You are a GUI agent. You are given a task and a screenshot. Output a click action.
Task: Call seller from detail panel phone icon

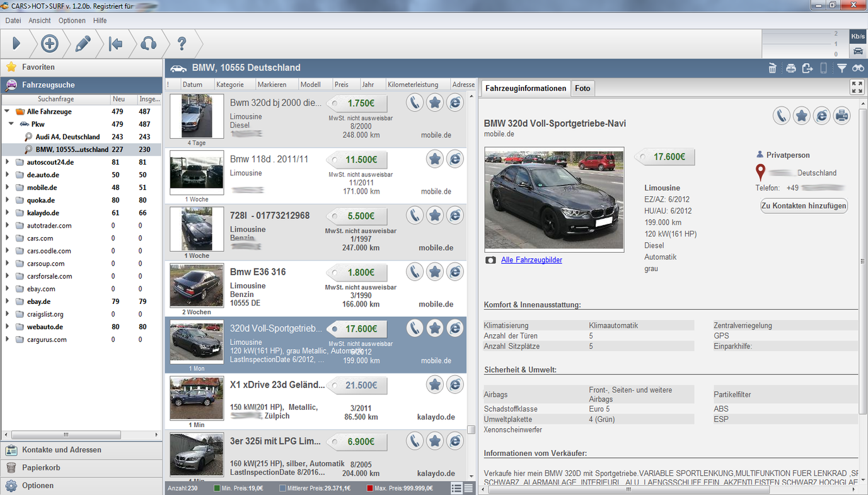(x=782, y=115)
